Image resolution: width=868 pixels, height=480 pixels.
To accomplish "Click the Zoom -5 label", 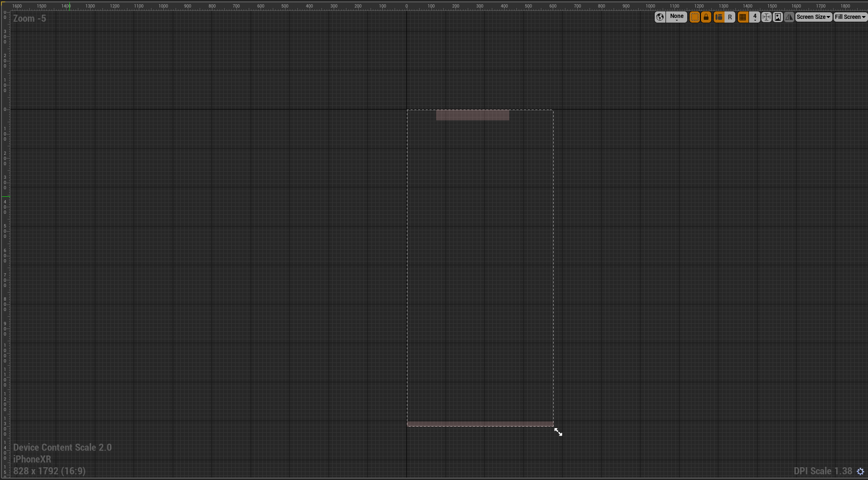I will 30,19.
